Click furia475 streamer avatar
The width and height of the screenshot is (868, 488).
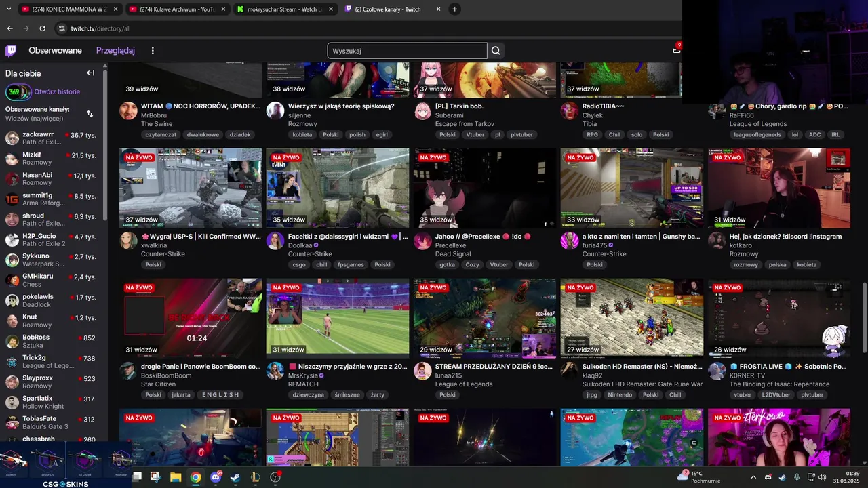(x=570, y=241)
